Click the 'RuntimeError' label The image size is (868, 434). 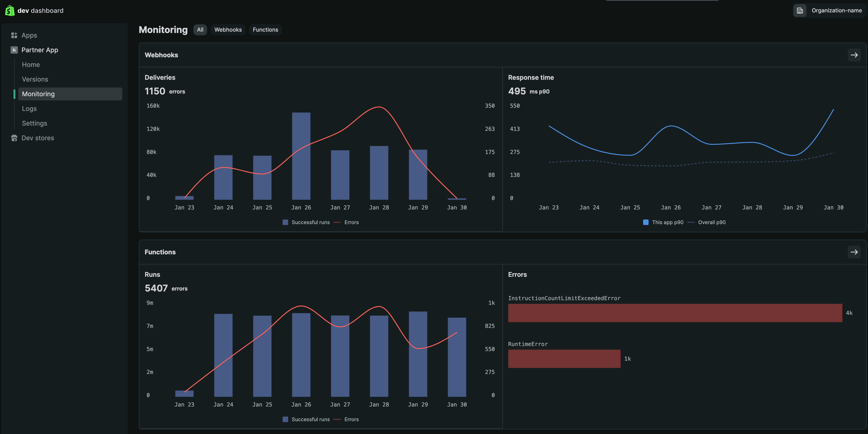point(528,344)
